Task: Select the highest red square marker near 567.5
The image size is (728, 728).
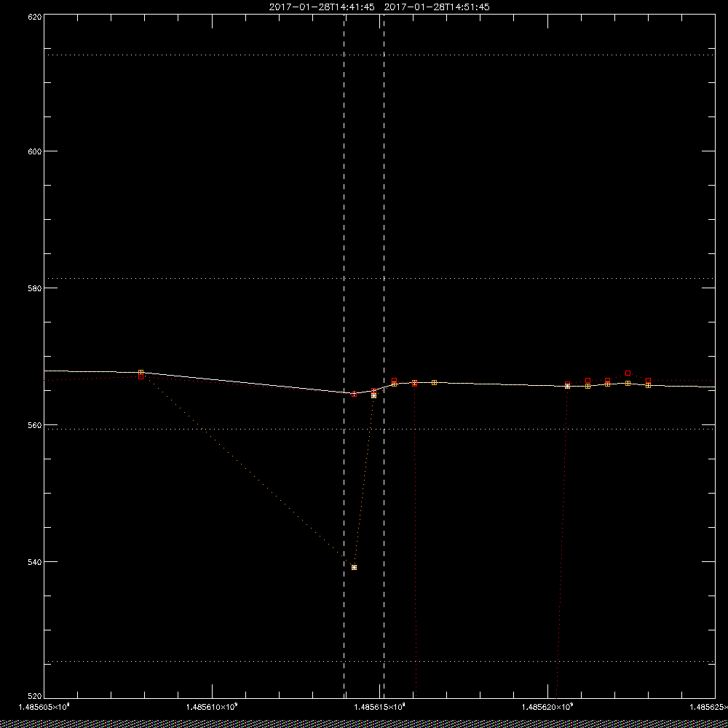Action: coord(628,373)
